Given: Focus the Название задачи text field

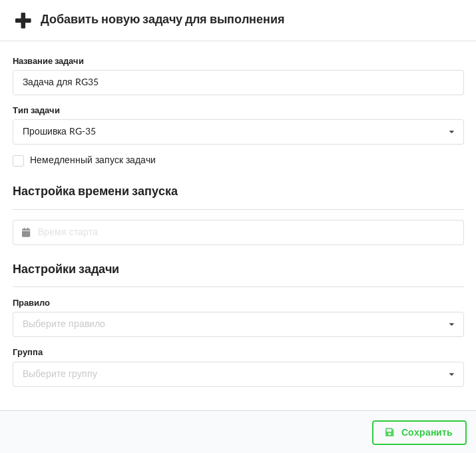Looking at the screenshot, I should click(238, 83).
